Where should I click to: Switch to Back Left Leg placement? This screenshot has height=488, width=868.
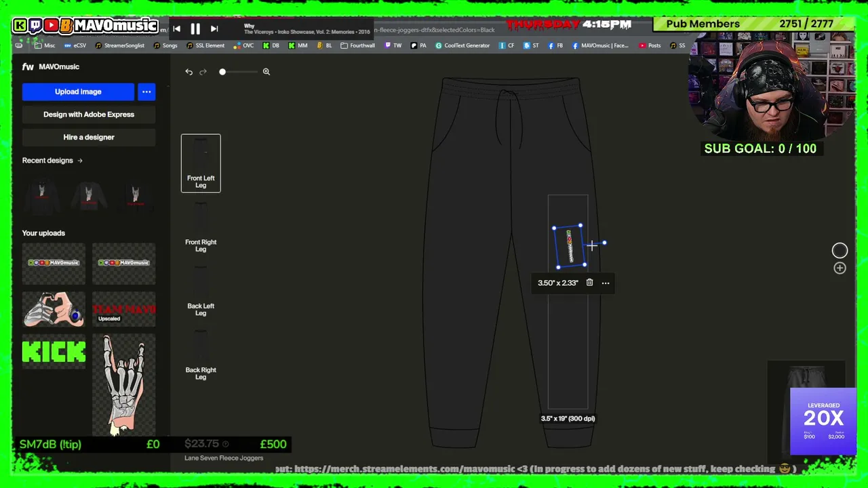[x=201, y=291]
